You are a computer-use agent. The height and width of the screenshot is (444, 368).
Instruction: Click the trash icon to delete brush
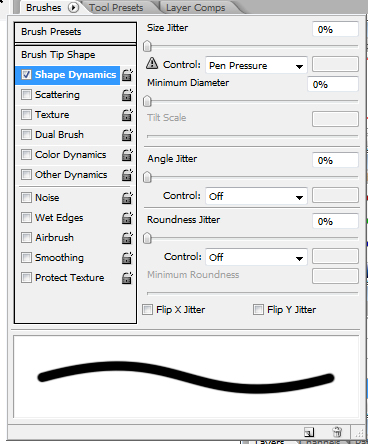[x=337, y=432]
